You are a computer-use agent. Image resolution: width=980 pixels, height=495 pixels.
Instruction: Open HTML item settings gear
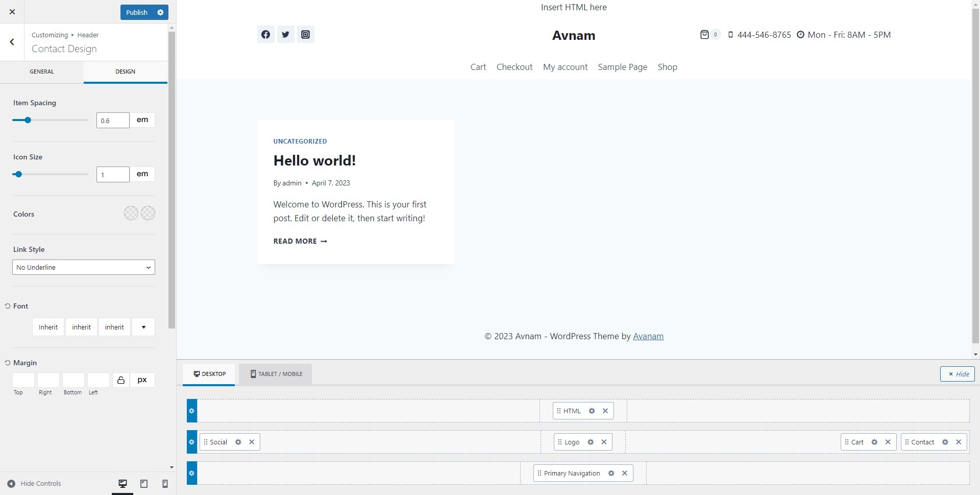(592, 411)
